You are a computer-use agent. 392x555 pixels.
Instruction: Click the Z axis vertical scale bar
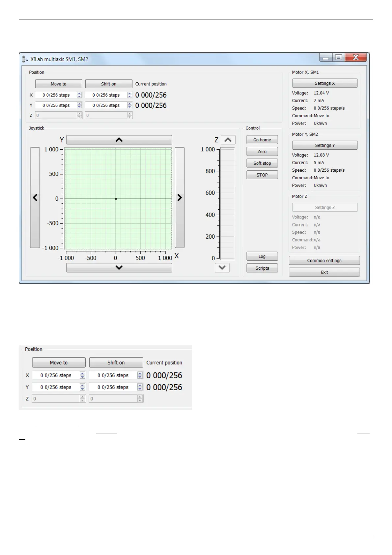point(228,203)
